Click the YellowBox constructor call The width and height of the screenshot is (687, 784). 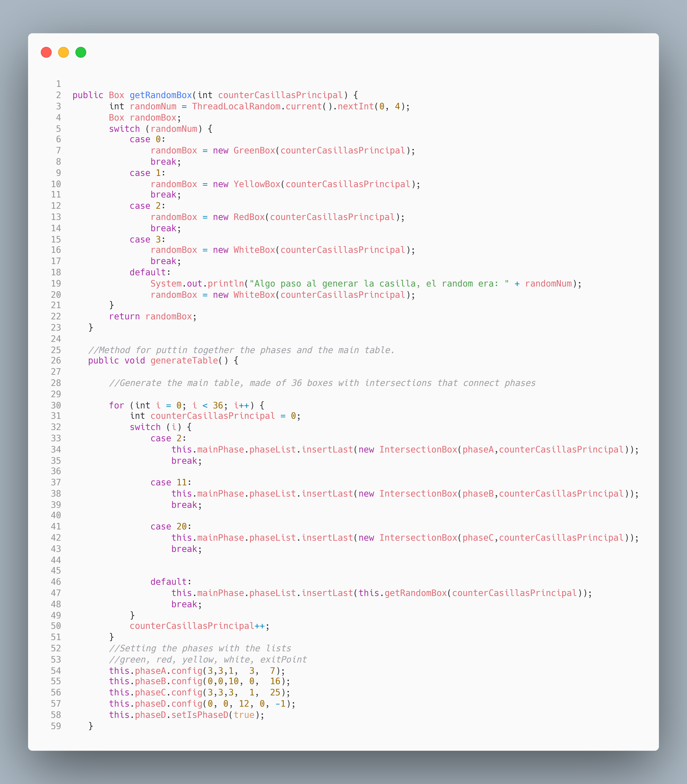257,184
